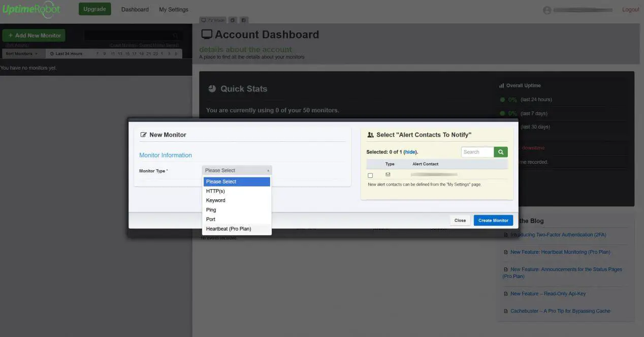Click the hide link for selected contacts
The height and width of the screenshot is (337, 644).
click(410, 152)
